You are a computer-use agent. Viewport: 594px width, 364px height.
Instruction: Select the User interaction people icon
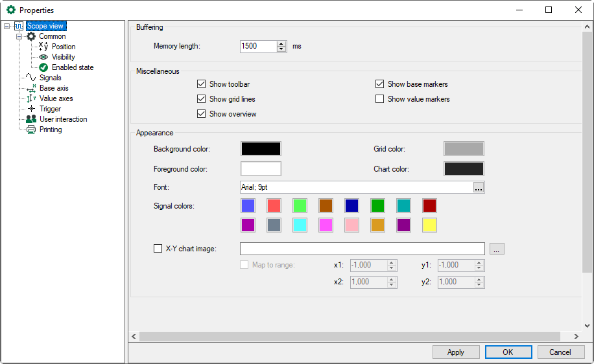click(x=31, y=119)
